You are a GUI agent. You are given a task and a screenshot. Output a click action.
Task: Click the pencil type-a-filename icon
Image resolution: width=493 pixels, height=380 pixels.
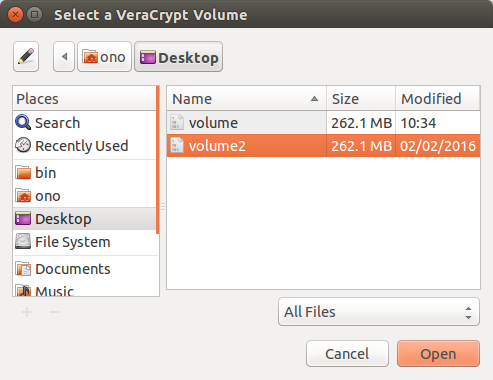26,57
